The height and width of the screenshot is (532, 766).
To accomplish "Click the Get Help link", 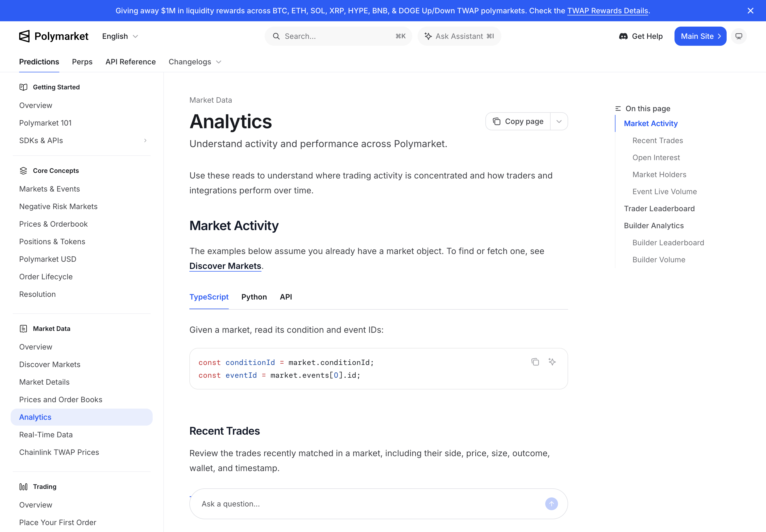I will coord(641,36).
